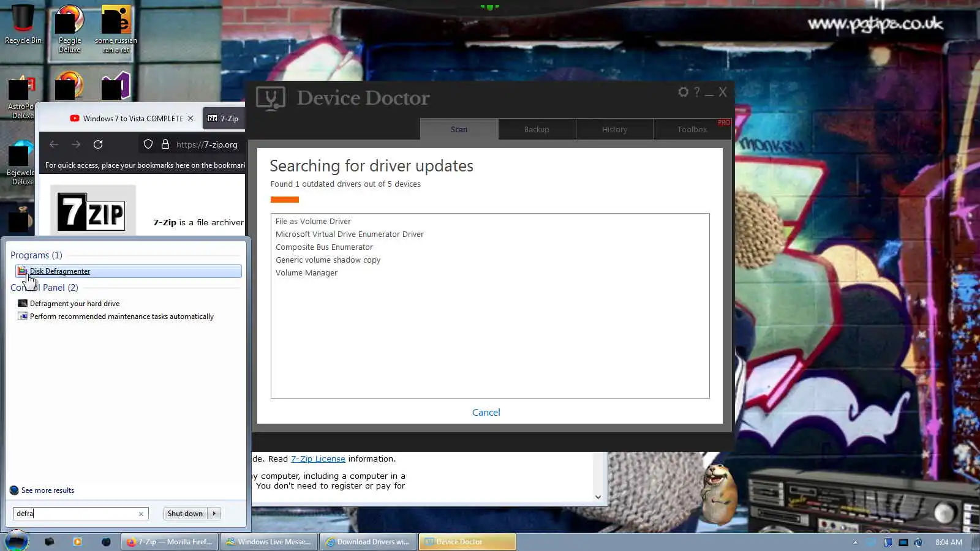Click the Shut down button
Screen dimensions: 980x551
click(185, 514)
